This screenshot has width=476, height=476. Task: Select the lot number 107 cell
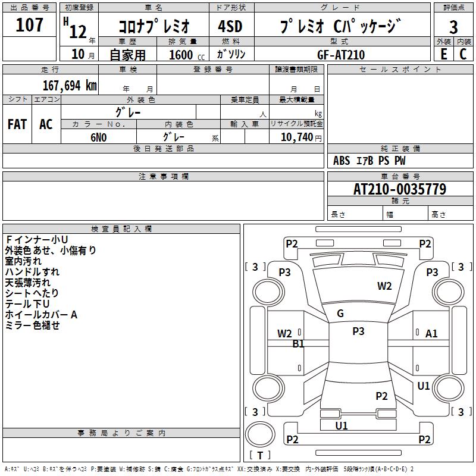(29, 24)
